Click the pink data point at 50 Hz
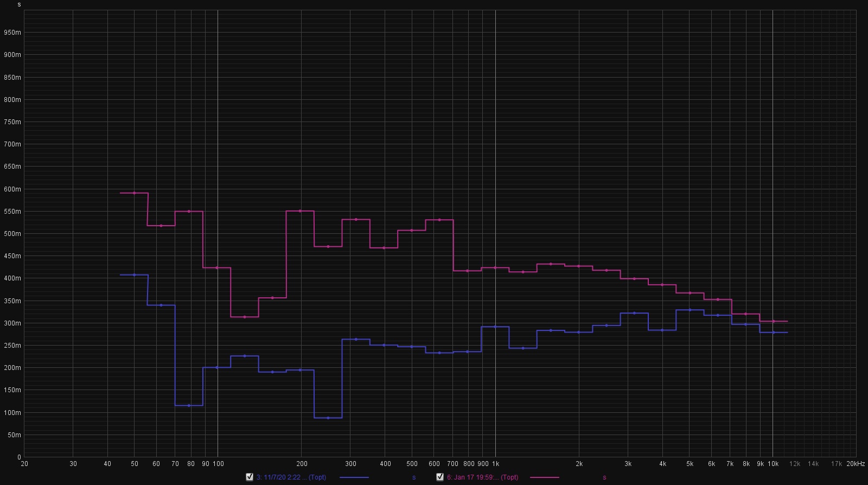 click(135, 193)
